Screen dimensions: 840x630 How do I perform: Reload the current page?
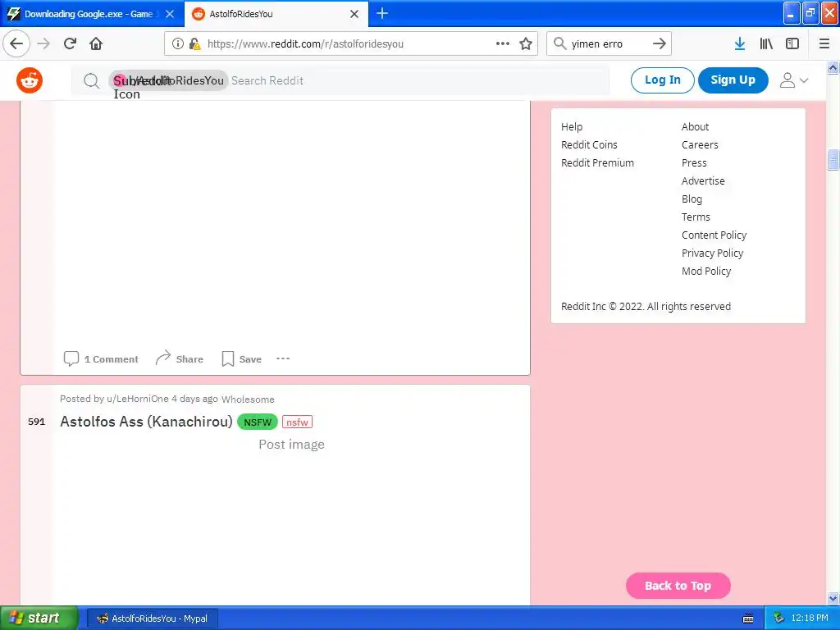[70, 43]
